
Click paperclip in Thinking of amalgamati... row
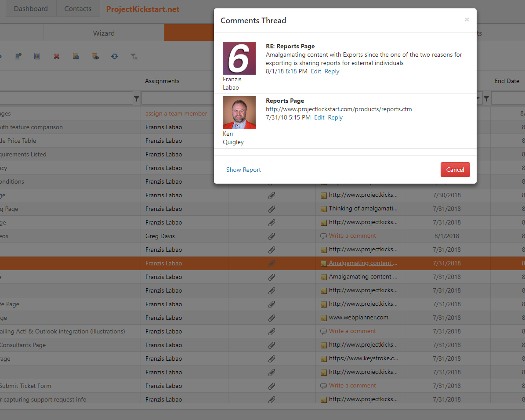point(272,209)
